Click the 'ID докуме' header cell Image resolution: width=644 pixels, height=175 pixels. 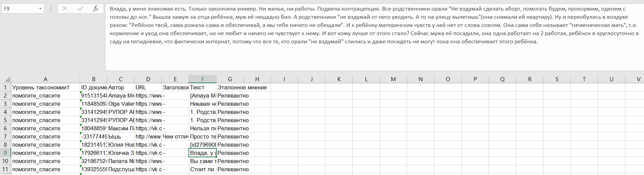click(x=94, y=87)
